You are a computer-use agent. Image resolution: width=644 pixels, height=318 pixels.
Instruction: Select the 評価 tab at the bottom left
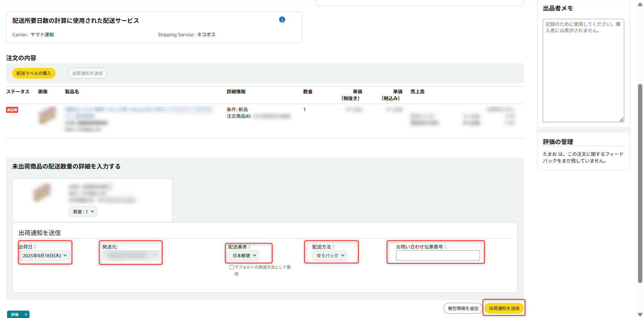(x=14, y=314)
